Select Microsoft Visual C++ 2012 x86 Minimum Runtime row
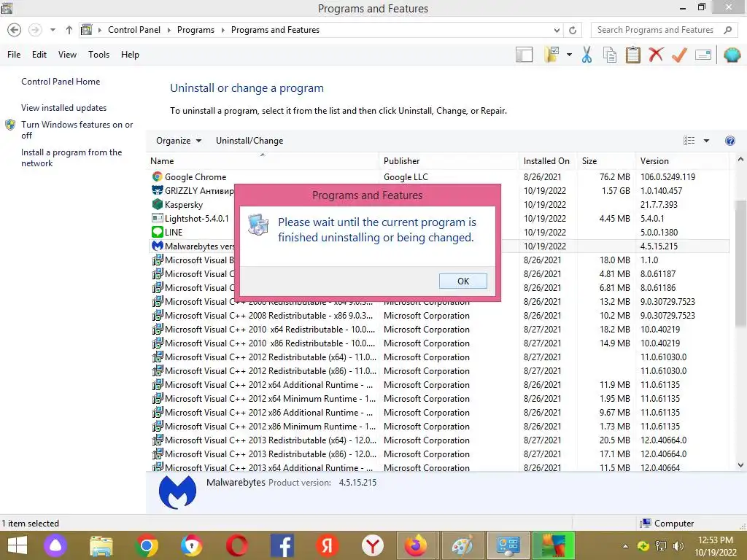Screen dimensions: 747x560 (x=440, y=426)
